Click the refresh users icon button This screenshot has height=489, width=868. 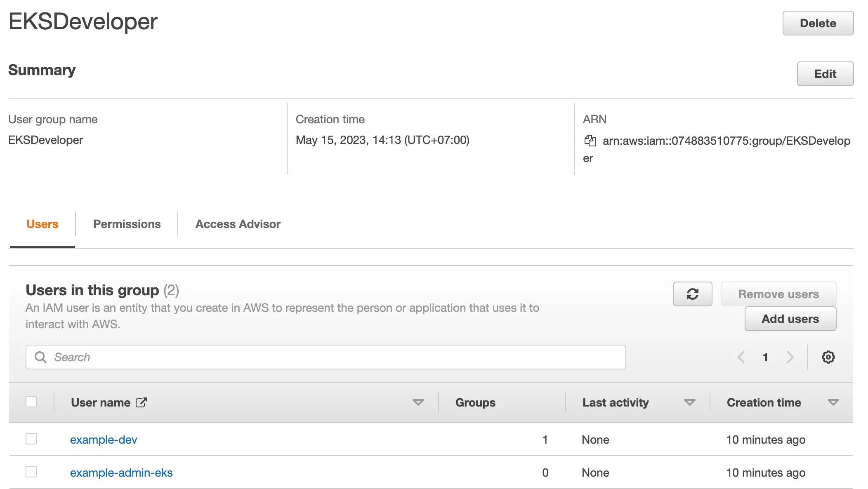[692, 294]
